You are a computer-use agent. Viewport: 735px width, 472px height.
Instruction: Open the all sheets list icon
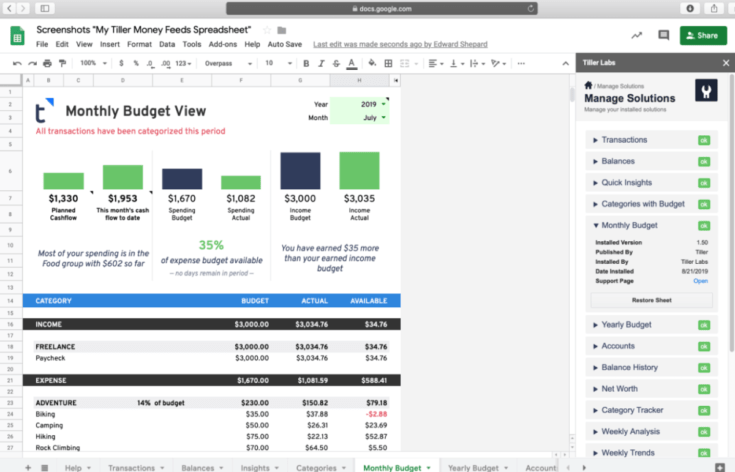coord(45,467)
